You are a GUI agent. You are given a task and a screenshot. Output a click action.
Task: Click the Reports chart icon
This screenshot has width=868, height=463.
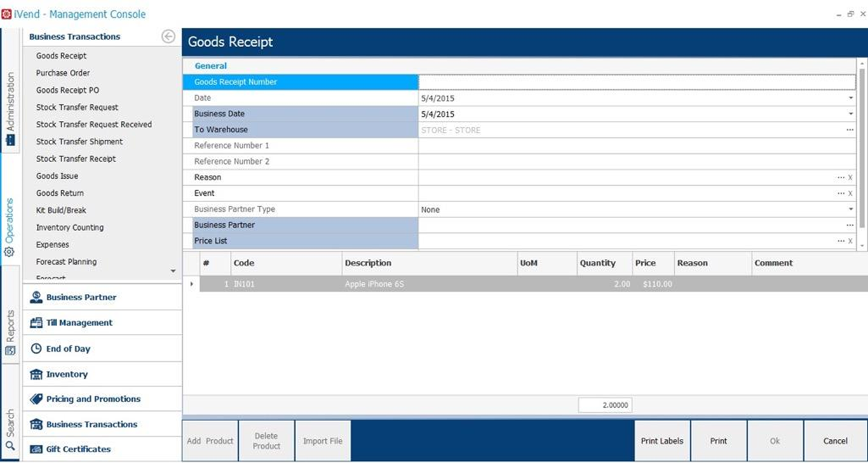click(10, 350)
